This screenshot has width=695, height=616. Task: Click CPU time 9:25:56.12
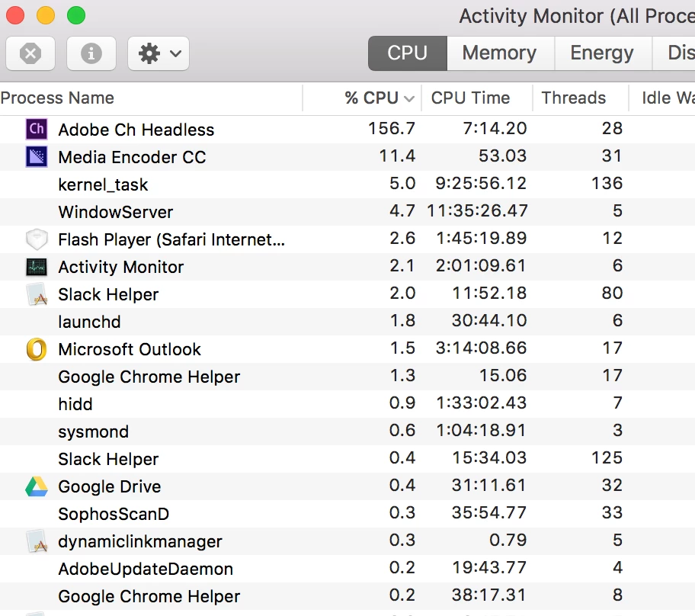(481, 184)
